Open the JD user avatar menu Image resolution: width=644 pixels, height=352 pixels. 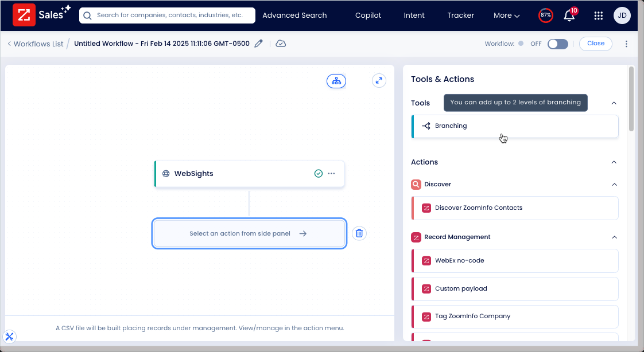point(622,15)
